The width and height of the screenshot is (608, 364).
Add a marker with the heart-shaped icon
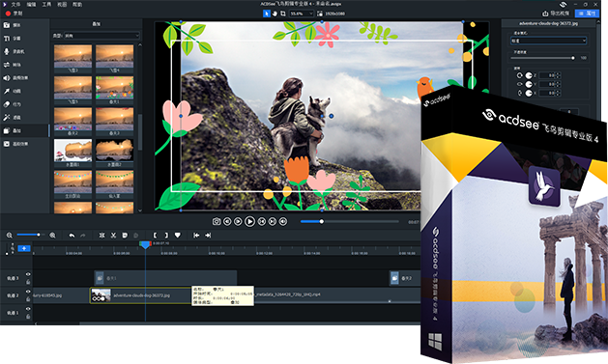tap(177, 235)
